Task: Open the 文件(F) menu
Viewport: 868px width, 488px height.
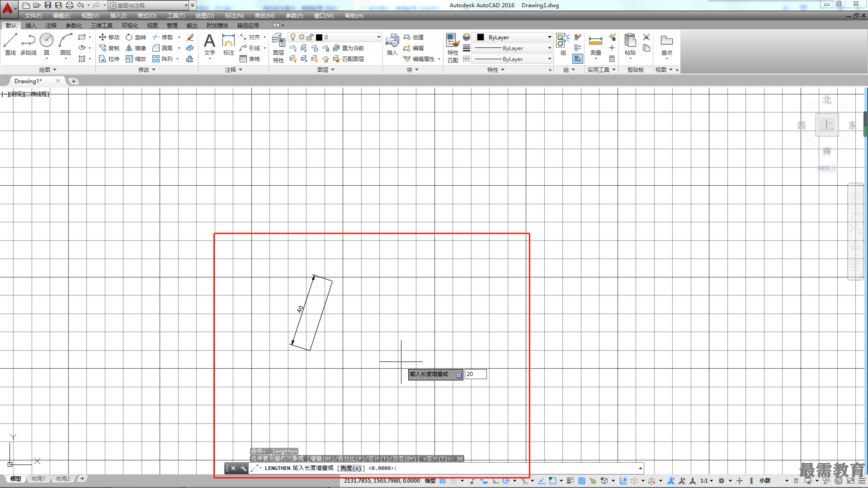Action: [x=33, y=16]
